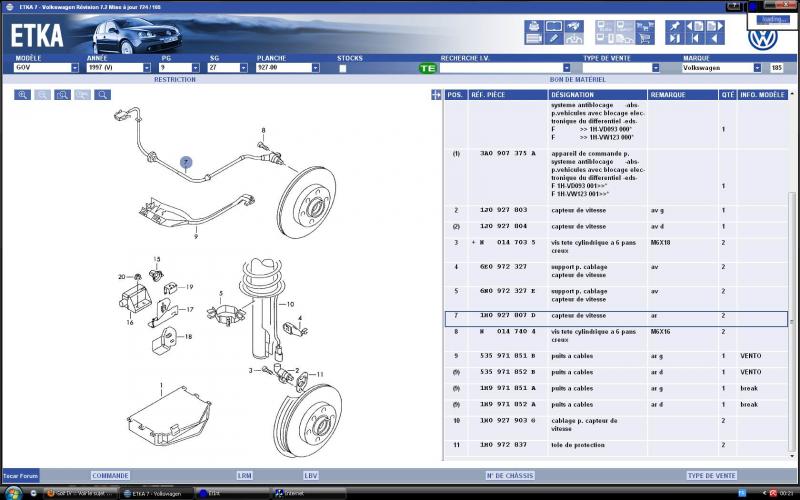Click the single shopping cart icon
Screen dimensions: 800x500
tap(645, 38)
